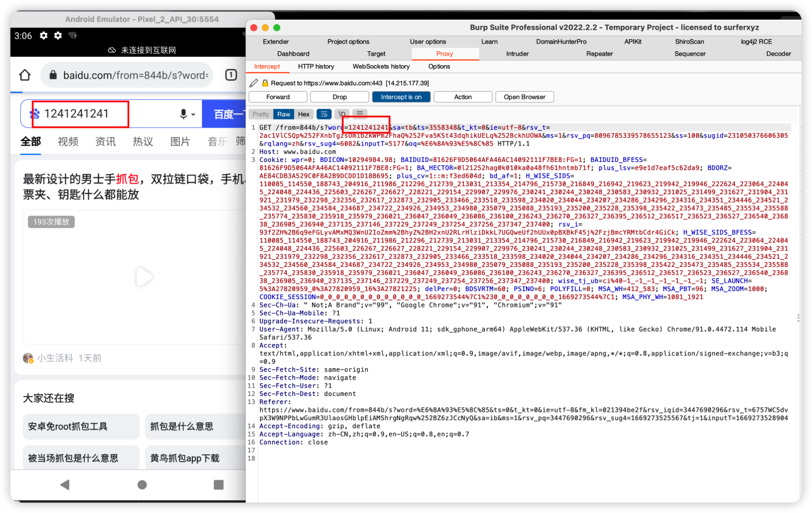Switch to the Hex view
Screen dimensions: 812x513
pos(304,114)
